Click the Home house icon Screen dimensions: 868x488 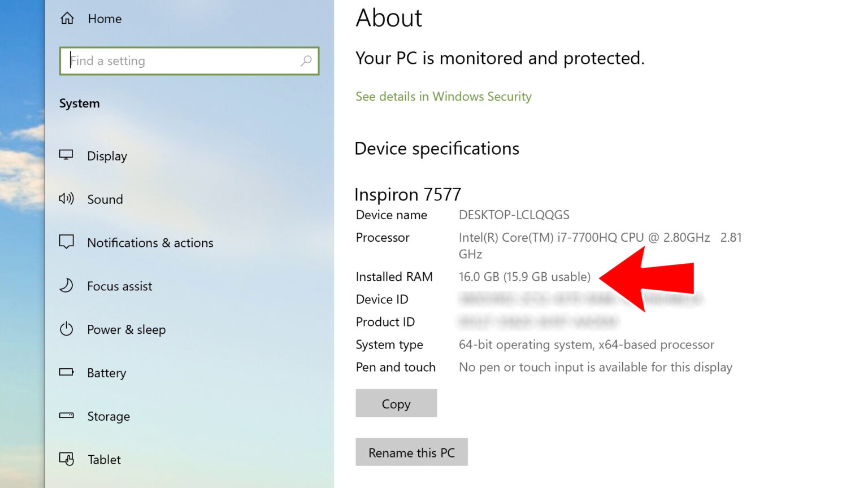[x=67, y=18]
